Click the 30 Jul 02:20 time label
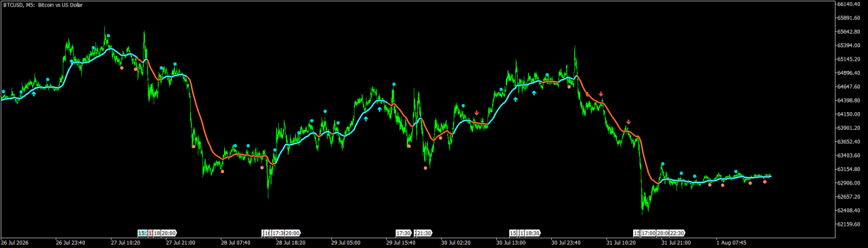Viewport: 868px width, 248px height. 456,242
